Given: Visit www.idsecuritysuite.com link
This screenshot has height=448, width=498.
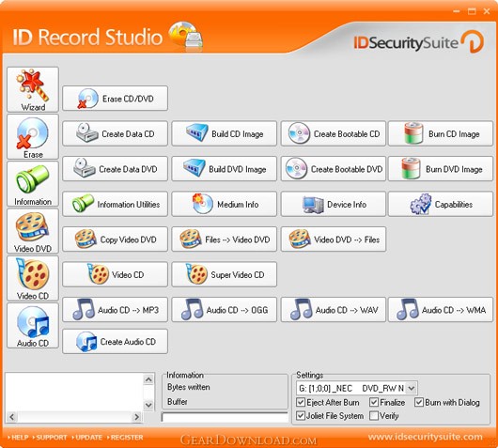Looking at the screenshot, I should 426,437.
